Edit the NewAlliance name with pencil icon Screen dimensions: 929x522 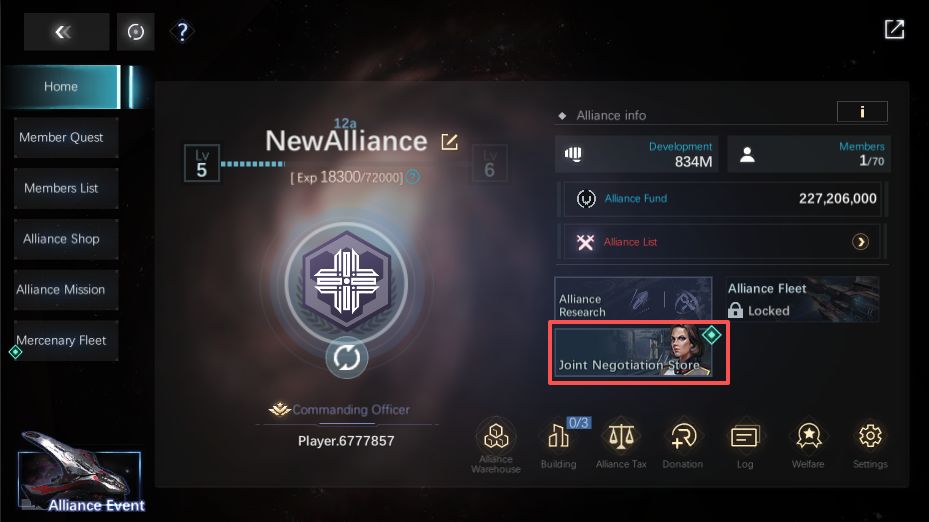450,142
